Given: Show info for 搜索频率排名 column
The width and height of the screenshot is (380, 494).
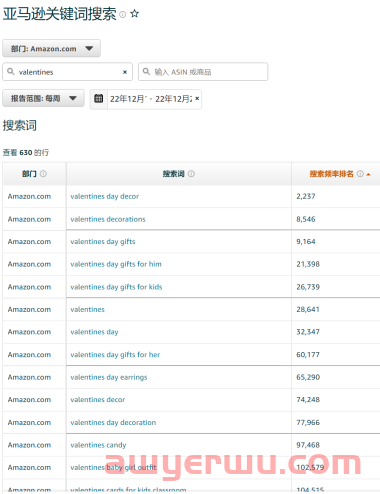Looking at the screenshot, I should [x=360, y=174].
